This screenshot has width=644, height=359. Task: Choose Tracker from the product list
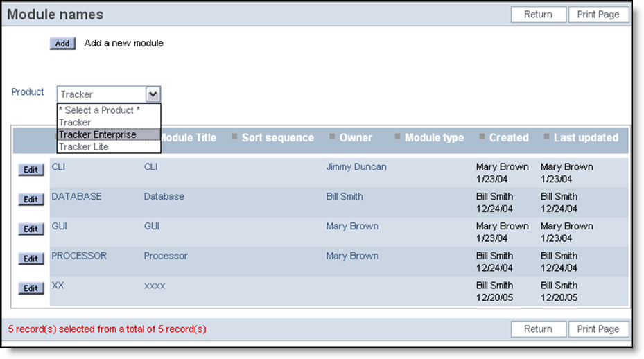click(x=108, y=123)
